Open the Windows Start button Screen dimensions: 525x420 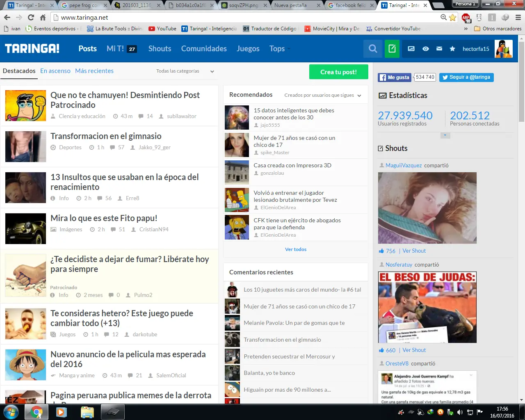click(11, 412)
